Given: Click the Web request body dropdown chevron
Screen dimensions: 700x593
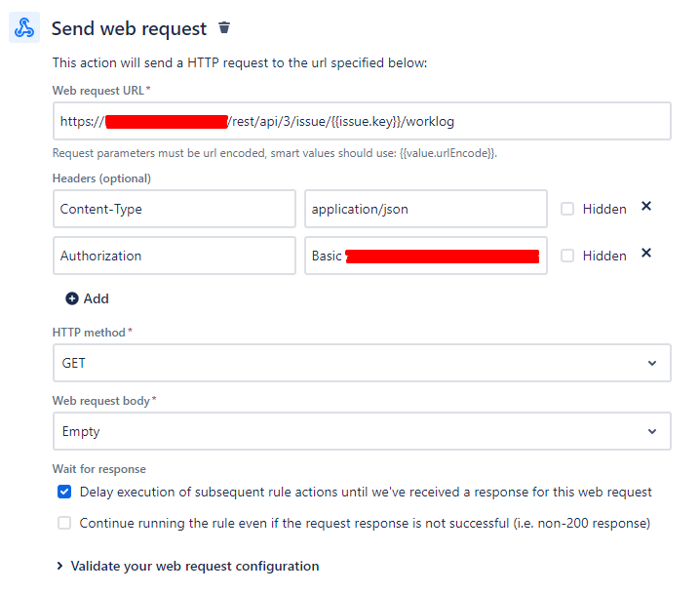Looking at the screenshot, I should click(652, 431).
